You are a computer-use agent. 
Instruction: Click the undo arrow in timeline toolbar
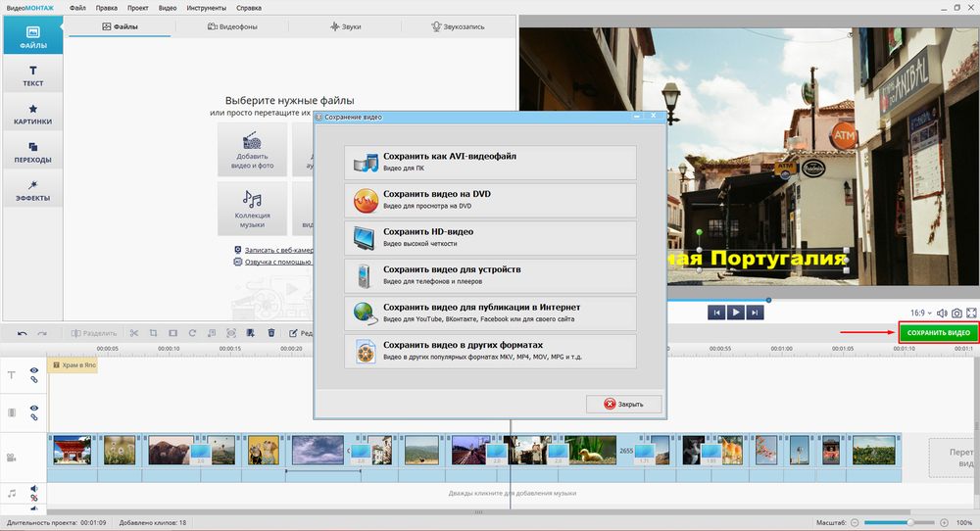(x=23, y=333)
